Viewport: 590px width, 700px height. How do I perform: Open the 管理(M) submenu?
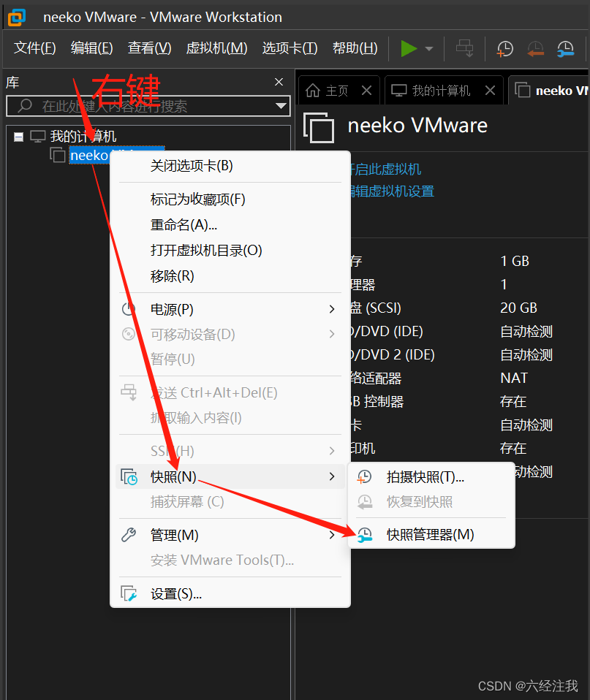pyautogui.click(x=230, y=535)
